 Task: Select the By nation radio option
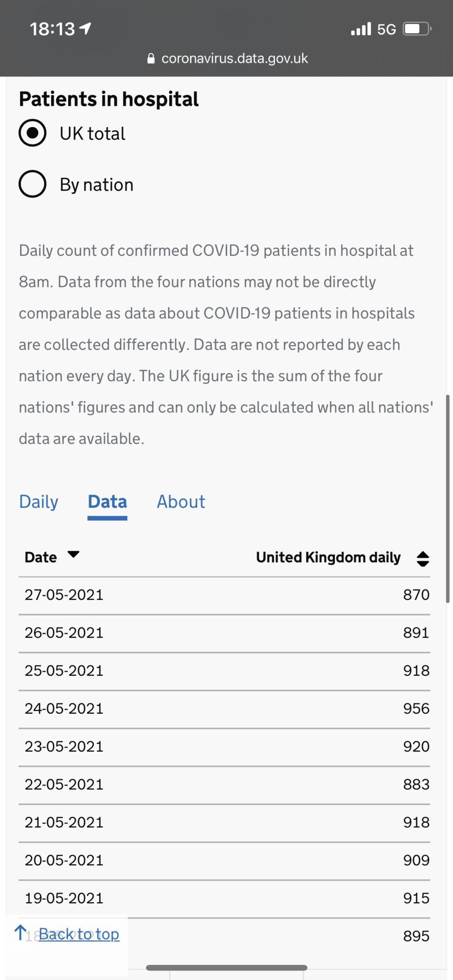click(32, 184)
